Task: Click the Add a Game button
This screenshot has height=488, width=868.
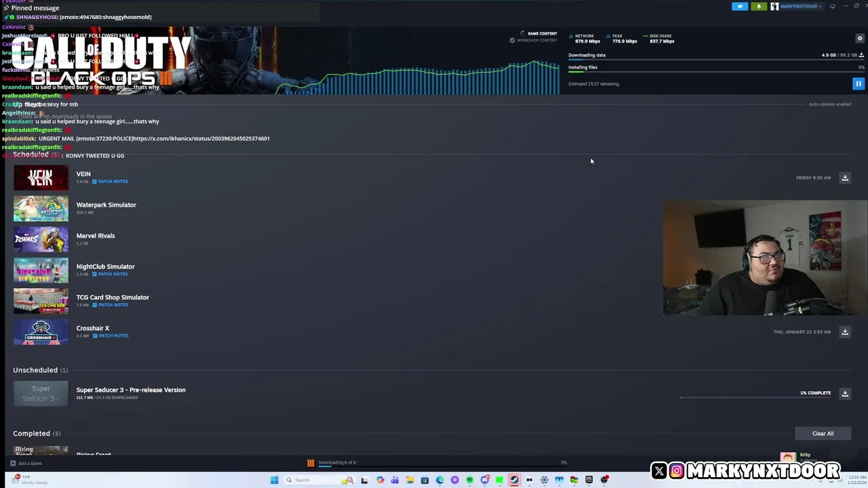Action: click(26, 464)
